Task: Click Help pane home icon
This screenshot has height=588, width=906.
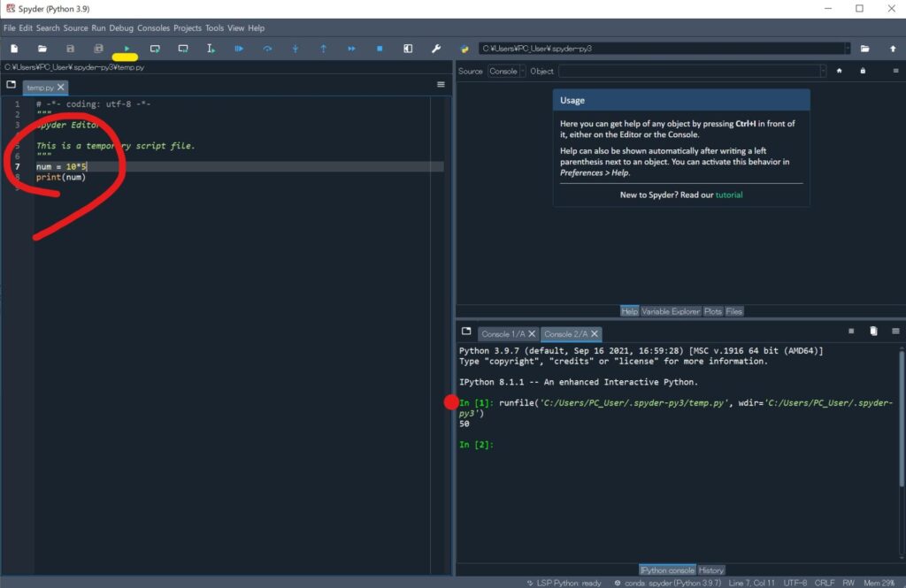Action: click(x=839, y=71)
